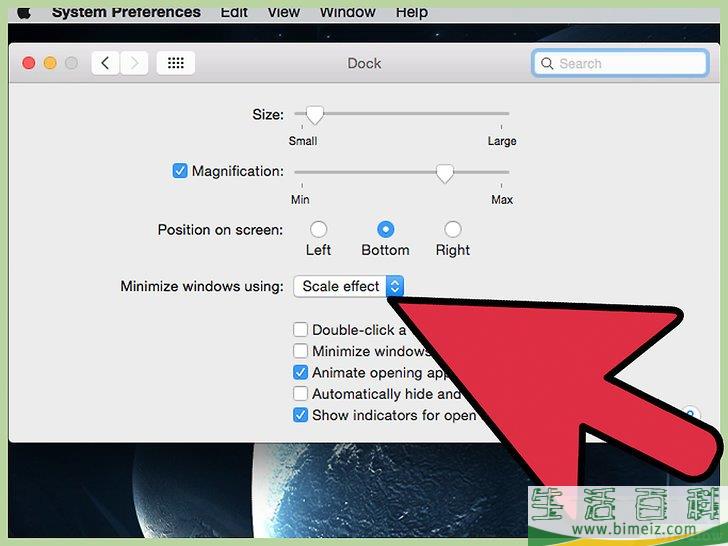Uncheck Animate opening applications
Screen dimensions: 728x546
(300, 372)
